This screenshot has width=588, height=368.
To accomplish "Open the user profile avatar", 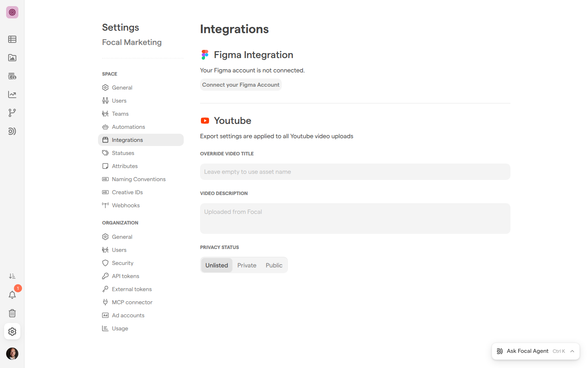I will (12, 354).
